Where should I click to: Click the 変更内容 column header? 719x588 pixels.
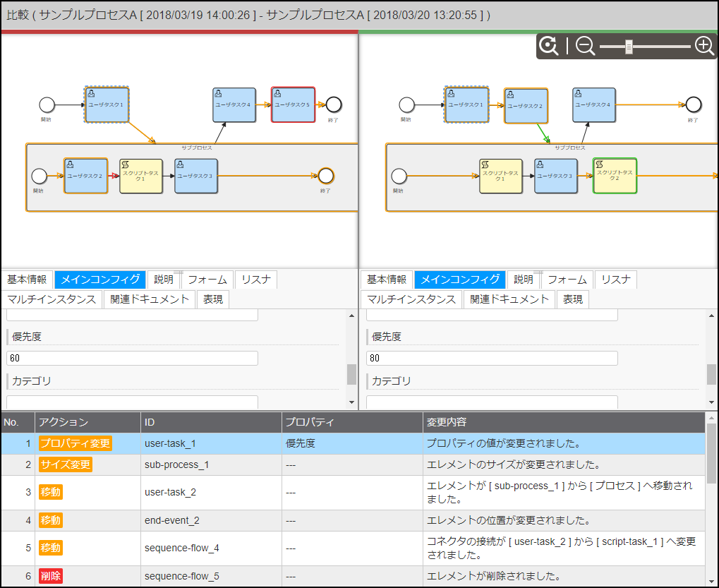(x=564, y=422)
